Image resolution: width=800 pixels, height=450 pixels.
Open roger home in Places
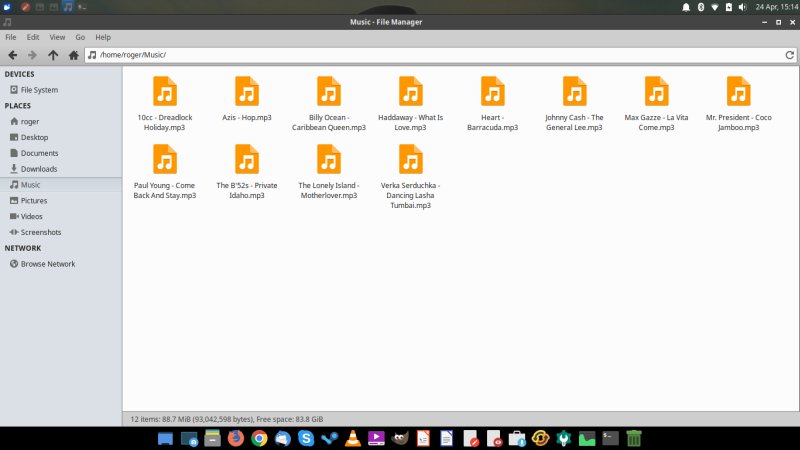click(61, 121)
